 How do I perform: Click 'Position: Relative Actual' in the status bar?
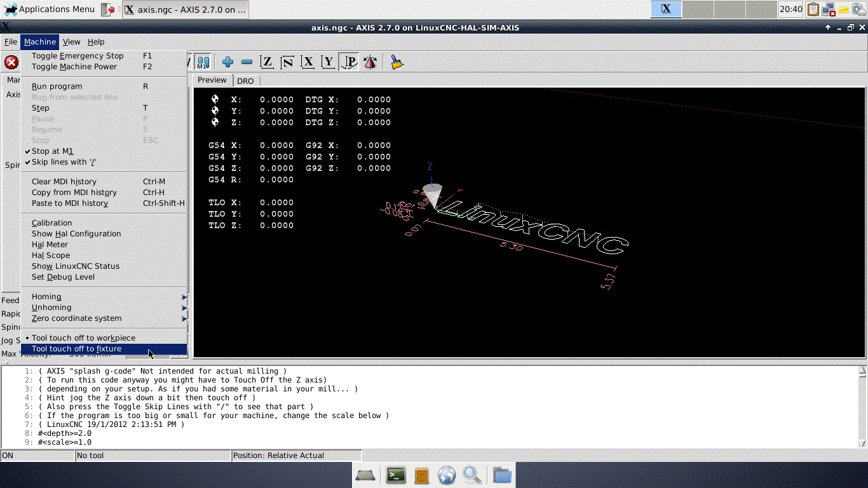[x=296, y=456]
